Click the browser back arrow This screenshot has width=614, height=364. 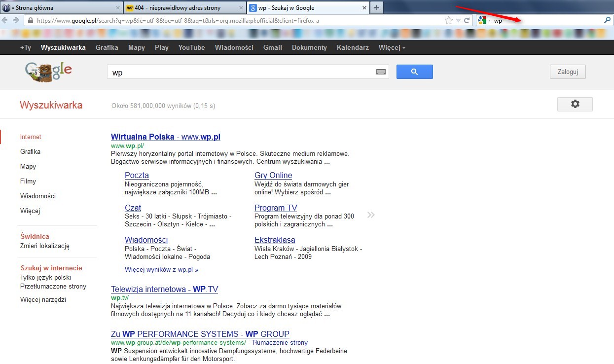[5, 20]
